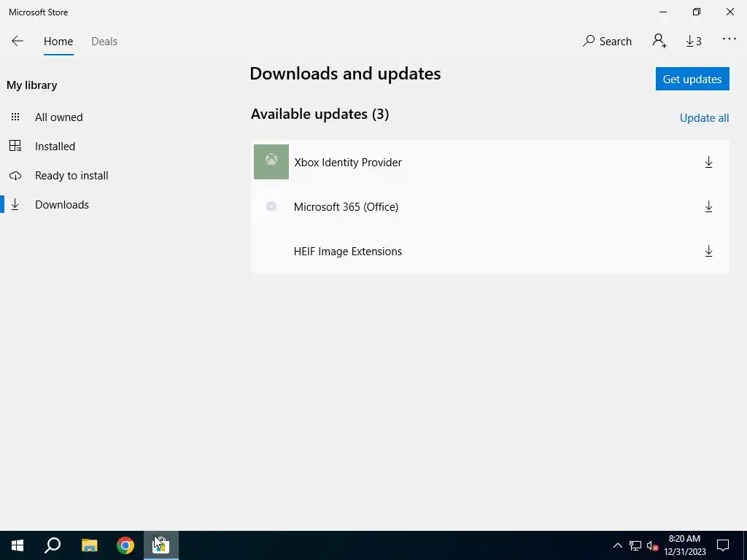This screenshot has width=747, height=560.
Task: Switch to the Home tab
Action: coord(58,42)
